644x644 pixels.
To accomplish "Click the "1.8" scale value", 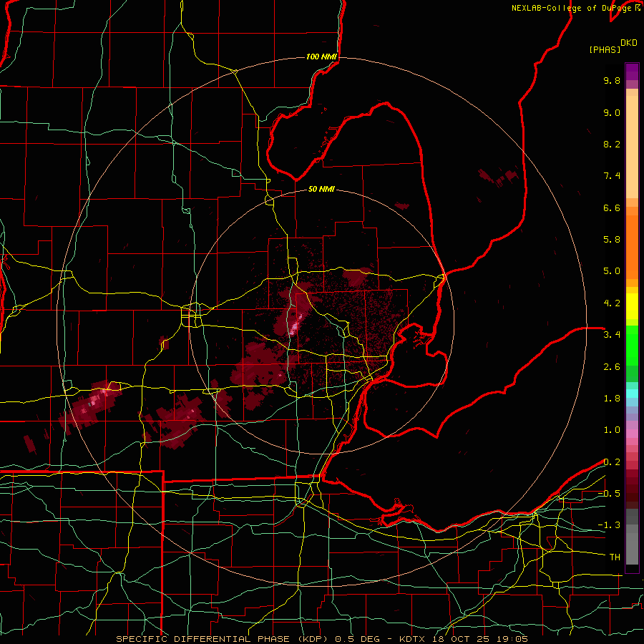I will point(612,399).
